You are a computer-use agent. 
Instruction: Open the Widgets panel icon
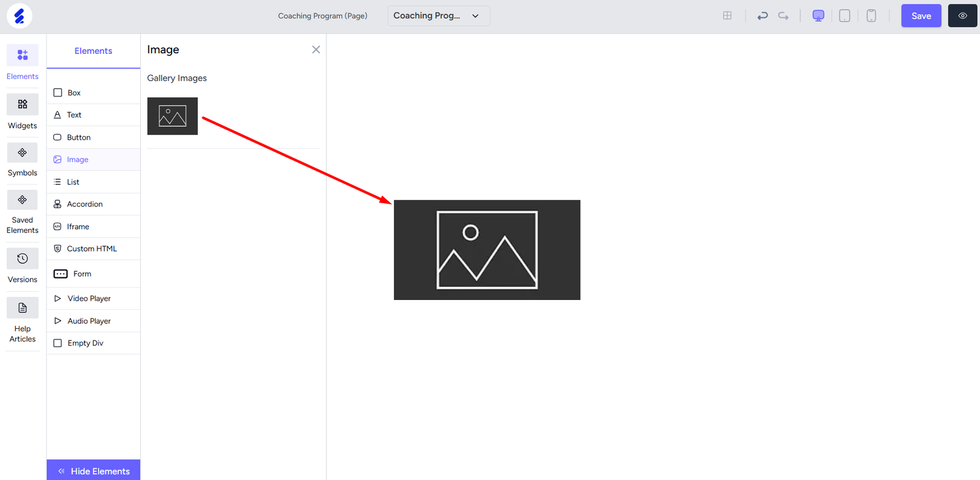(x=23, y=105)
